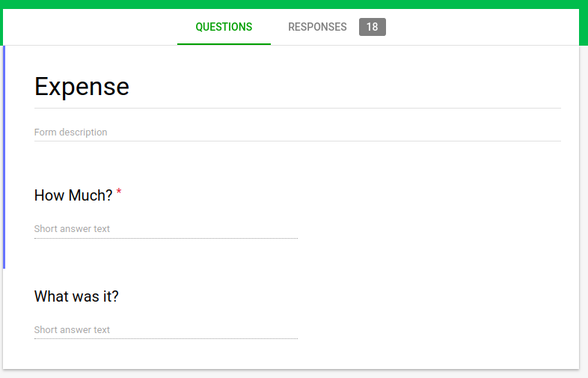Switch to the Questions tab
The image size is (588, 378).
coord(224,27)
